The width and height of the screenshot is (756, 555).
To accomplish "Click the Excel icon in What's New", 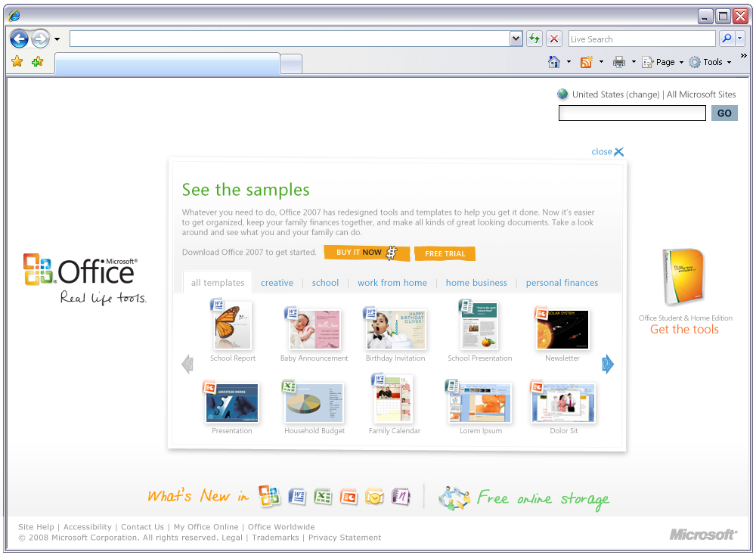I will [x=323, y=496].
